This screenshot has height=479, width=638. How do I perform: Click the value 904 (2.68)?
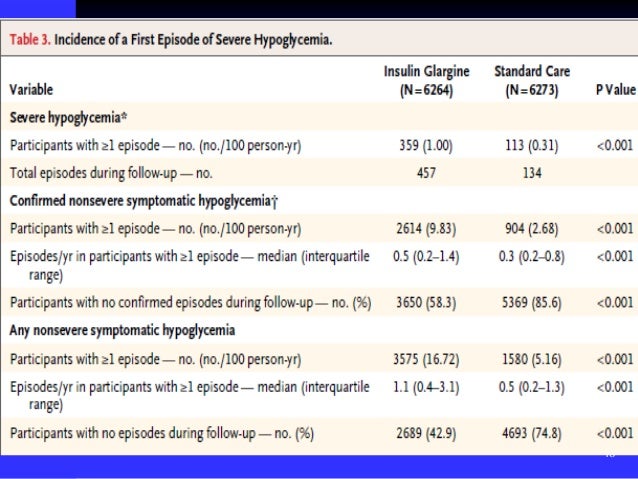coord(532,228)
